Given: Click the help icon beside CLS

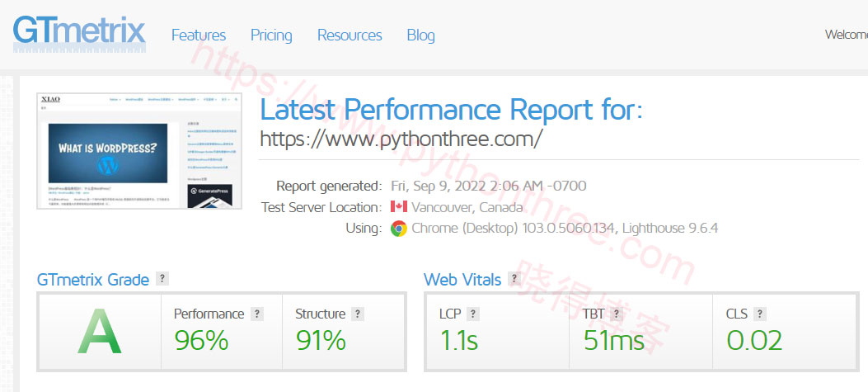Looking at the screenshot, I should pyautogui.click(x=760, y=314).
